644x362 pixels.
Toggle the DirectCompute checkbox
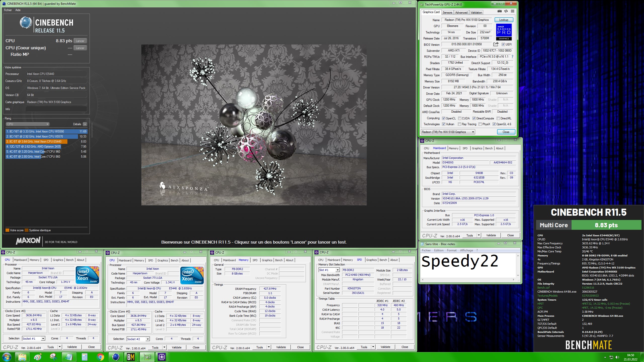[x=474, y=118]
